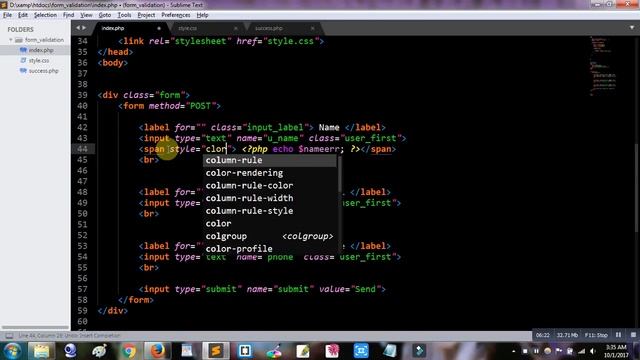Open the blue bracket taskbar app
This screenshot has height=360, width=640.
245,351
